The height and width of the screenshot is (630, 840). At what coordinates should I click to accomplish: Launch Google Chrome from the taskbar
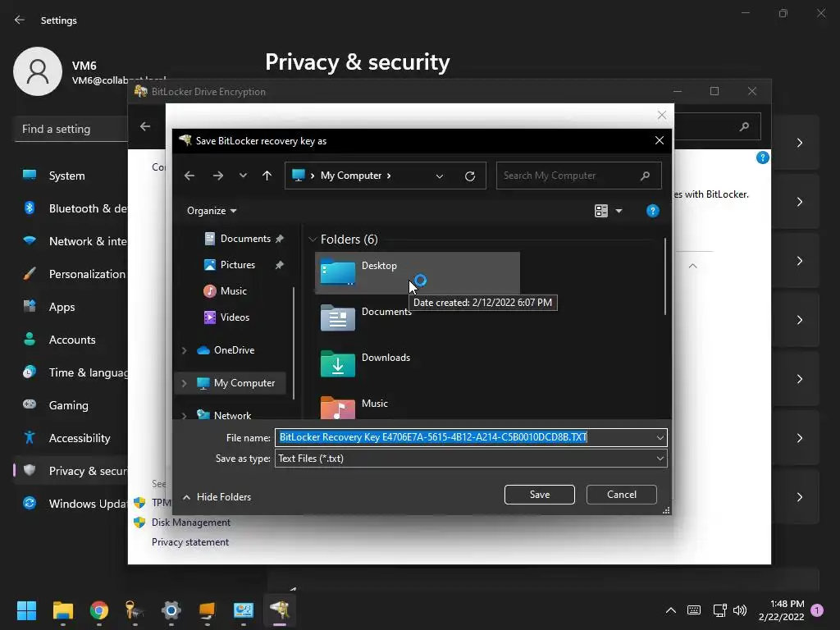point(99,610)
